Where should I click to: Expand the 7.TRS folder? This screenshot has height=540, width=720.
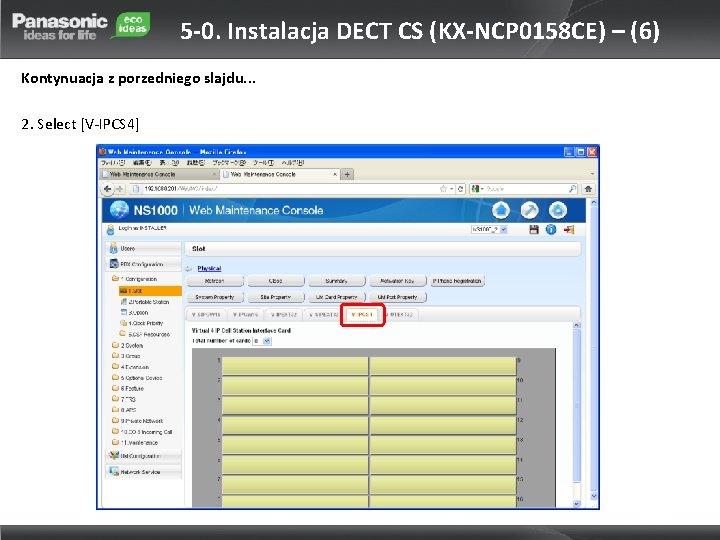pos(115,399)
